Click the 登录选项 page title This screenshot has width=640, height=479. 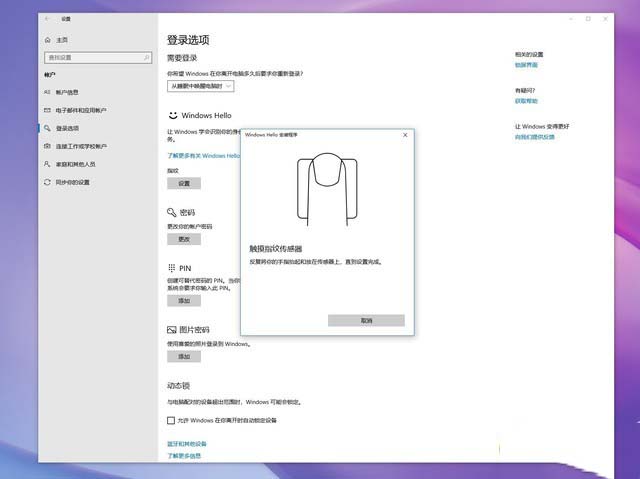pyautogui.click(x=188, y=40)
